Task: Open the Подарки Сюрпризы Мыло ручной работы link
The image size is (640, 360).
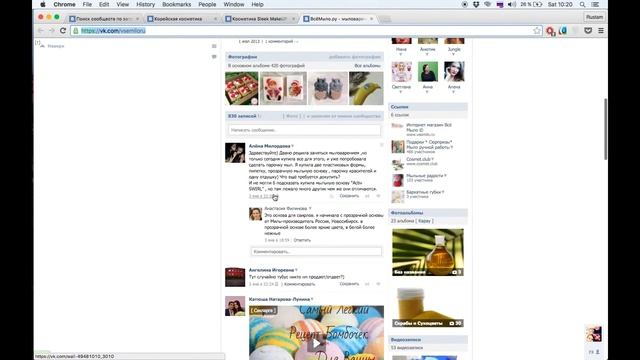Action: click(x=429, y=144)
